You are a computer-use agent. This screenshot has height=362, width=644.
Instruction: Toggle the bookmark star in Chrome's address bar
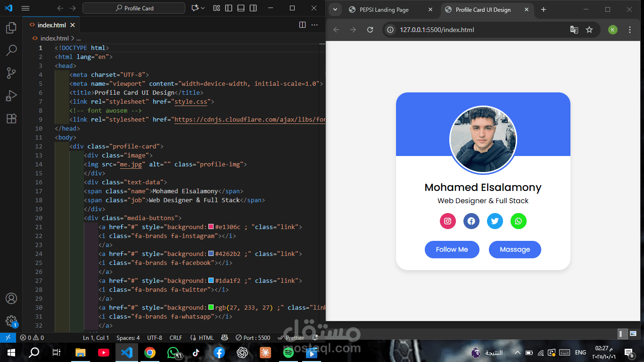click(589, 29)
